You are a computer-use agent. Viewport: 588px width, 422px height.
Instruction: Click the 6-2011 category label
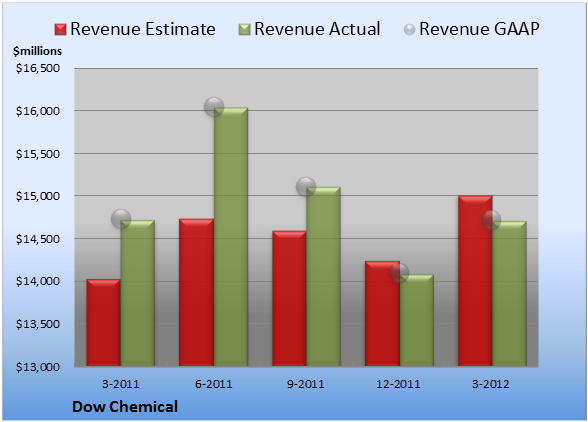214,384
